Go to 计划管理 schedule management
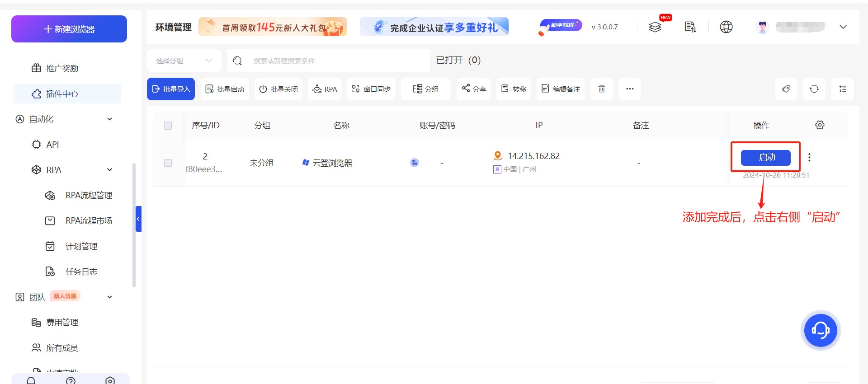 (72, 246)
